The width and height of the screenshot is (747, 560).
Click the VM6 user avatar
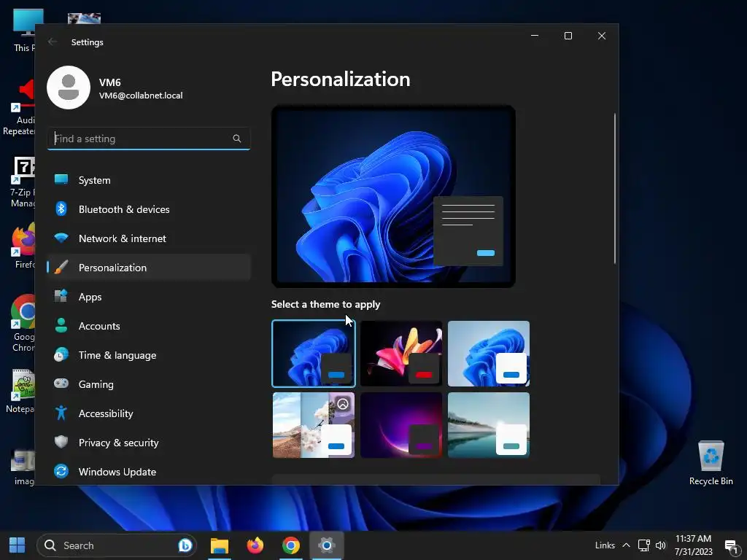click(69, 87)
